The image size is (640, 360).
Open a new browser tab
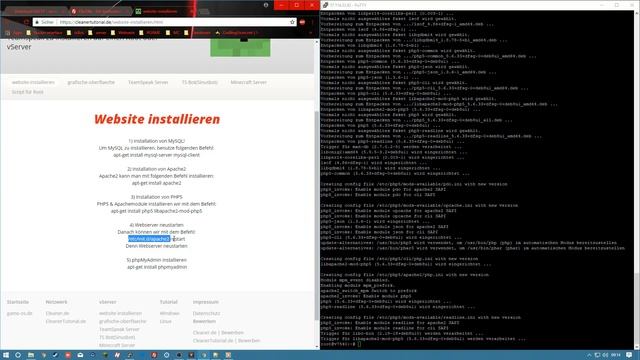coord(204,11)
